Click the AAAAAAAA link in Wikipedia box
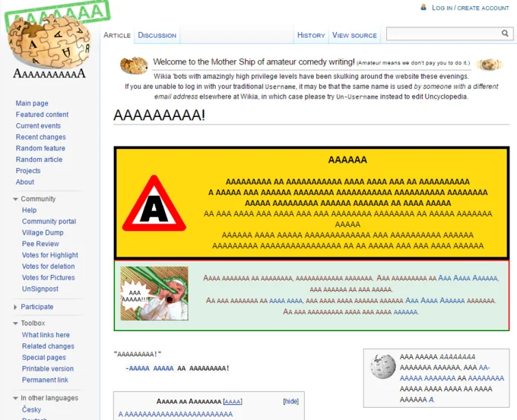Screen dimensions: 517x420 click(x=486, y=378)
